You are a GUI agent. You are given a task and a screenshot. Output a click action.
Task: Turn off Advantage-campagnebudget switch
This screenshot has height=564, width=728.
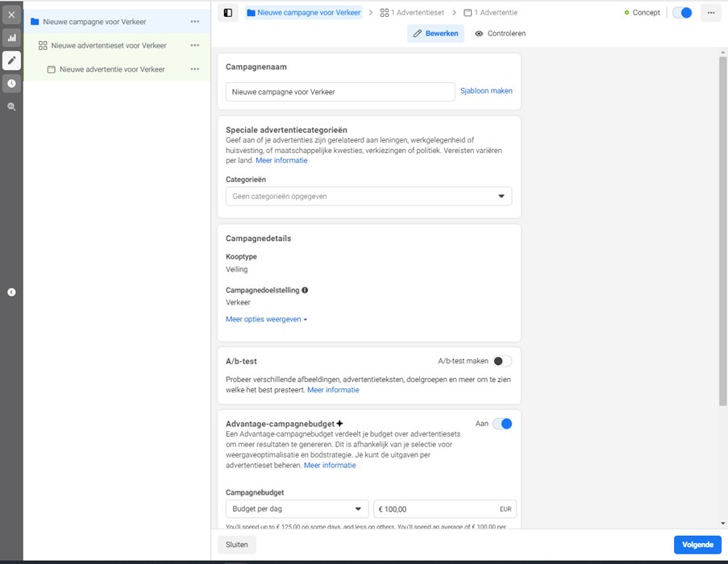[502, 424]
